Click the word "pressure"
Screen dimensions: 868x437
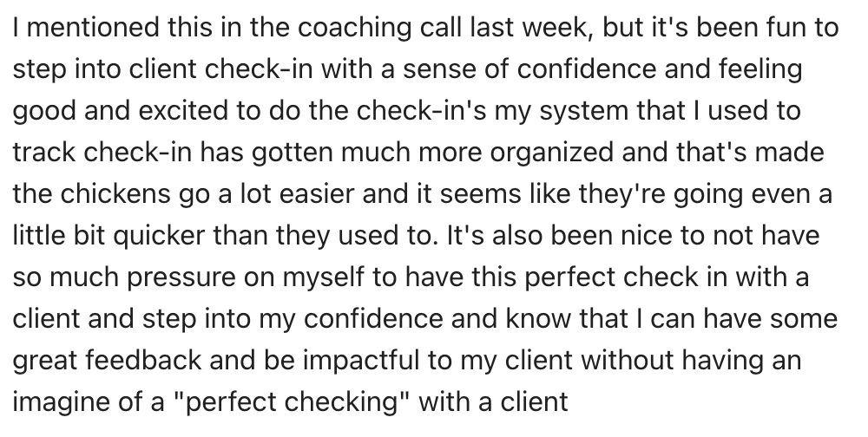click(181, 277)
